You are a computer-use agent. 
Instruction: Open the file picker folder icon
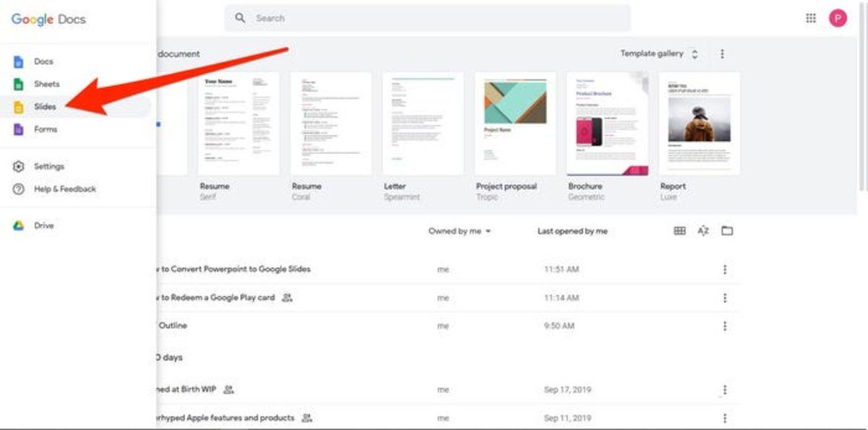point(726,231)
